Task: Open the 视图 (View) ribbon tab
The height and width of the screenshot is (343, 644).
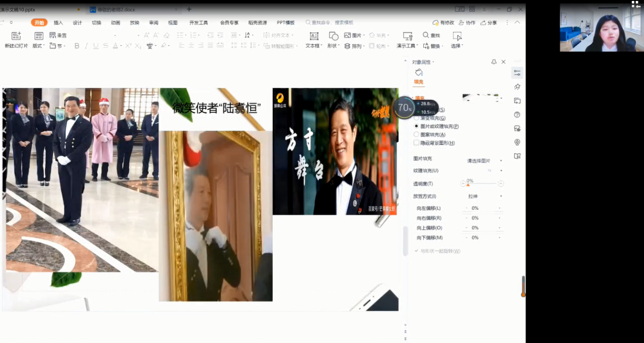Action: (x=173, y=22)
